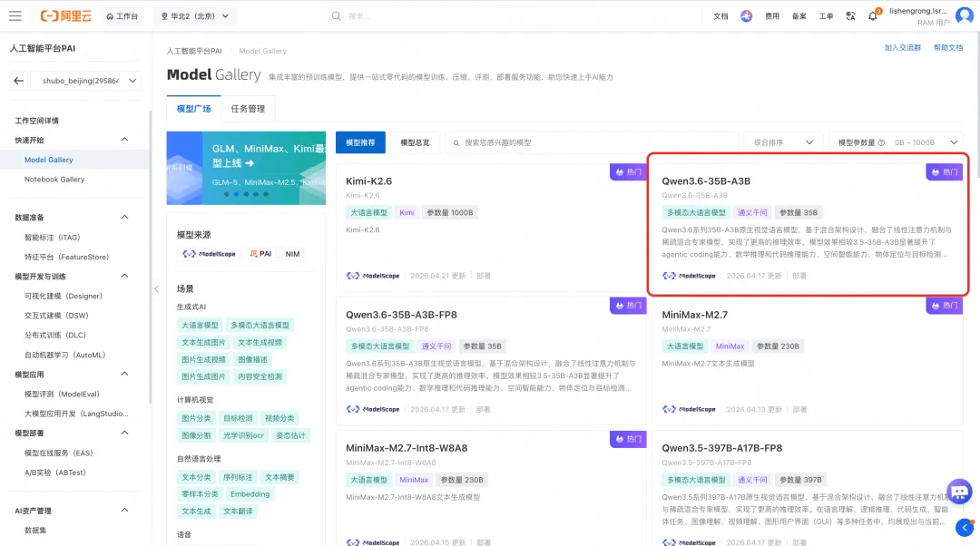Click the ModelScope logo on MiniMax-M2.7 card
The image size is (980, 546).
pos(689,409)
